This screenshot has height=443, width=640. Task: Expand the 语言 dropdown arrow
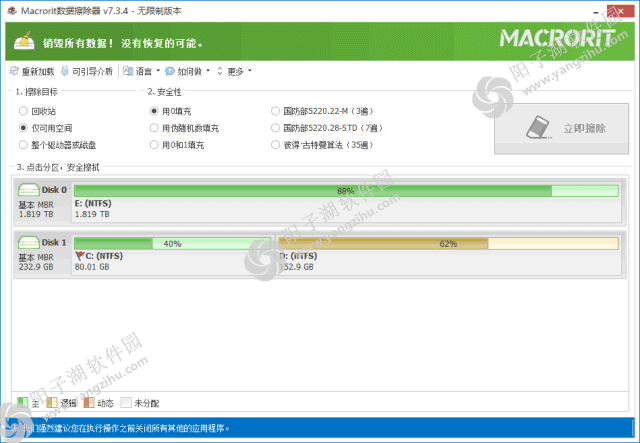coord(158,71)
